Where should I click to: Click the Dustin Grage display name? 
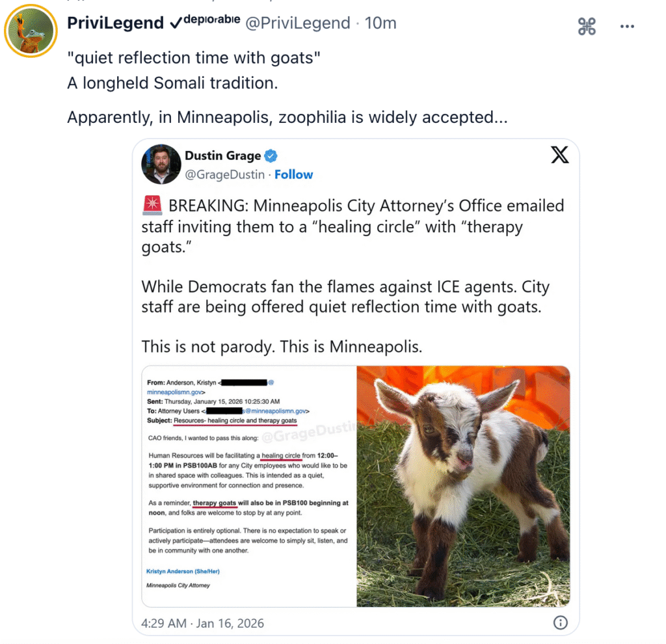[x=223, y=156]
